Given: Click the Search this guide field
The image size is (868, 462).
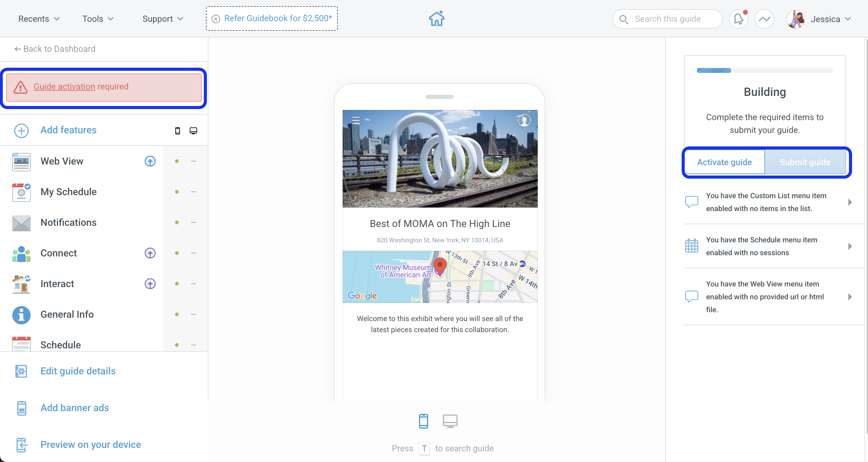Looking at the screenshot, I should click(667, 19).
